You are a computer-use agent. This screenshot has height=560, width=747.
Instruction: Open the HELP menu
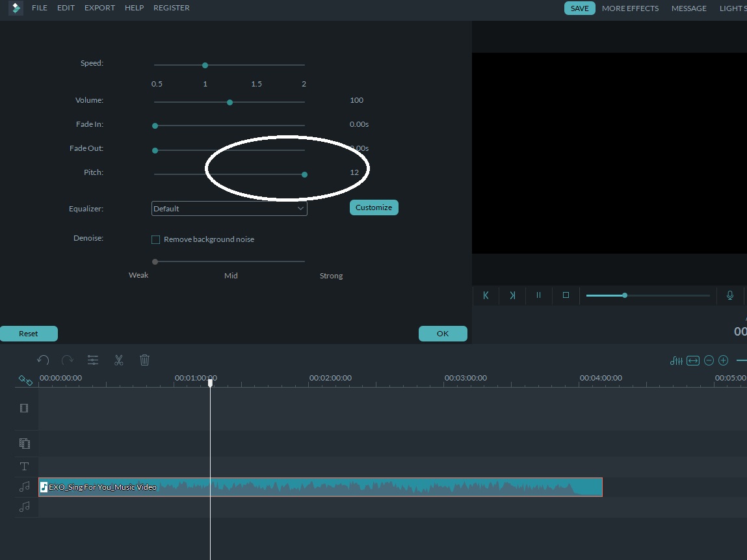(135, 8)
